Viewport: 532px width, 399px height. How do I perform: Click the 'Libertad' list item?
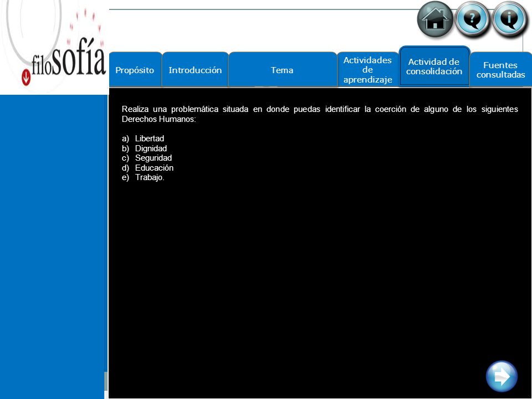coord(149,139)
